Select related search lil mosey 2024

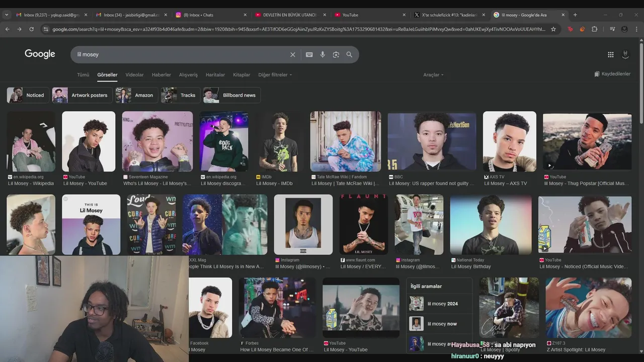(439, 304)
